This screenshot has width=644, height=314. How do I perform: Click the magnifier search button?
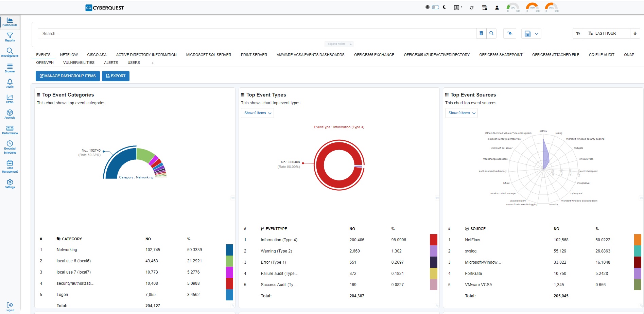coord(491,33)
